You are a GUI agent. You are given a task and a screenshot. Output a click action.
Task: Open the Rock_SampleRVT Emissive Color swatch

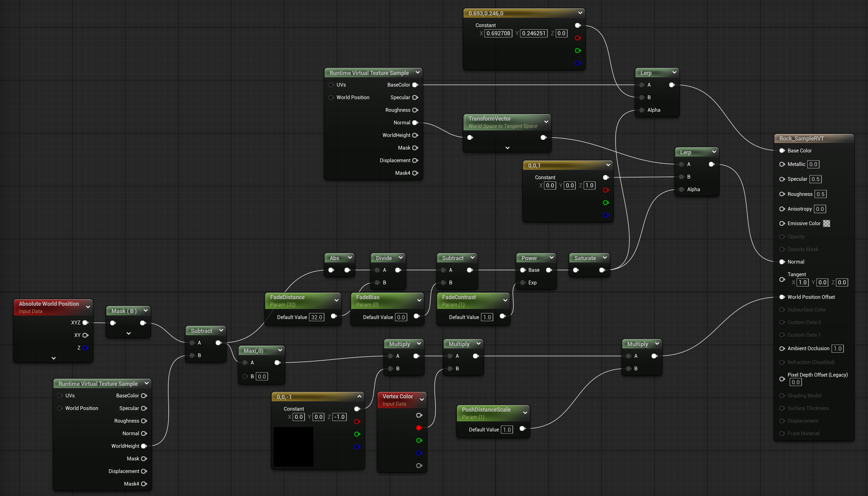826,224
